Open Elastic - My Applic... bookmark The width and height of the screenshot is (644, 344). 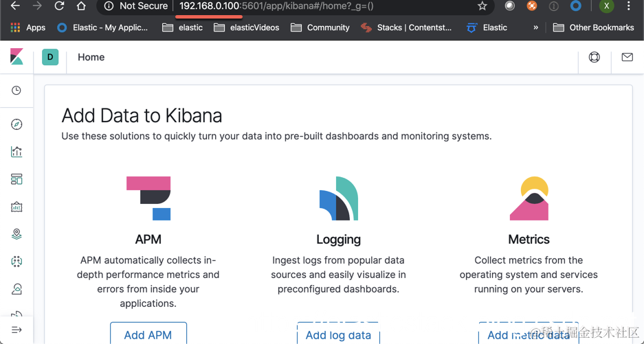tap(102, 27)
